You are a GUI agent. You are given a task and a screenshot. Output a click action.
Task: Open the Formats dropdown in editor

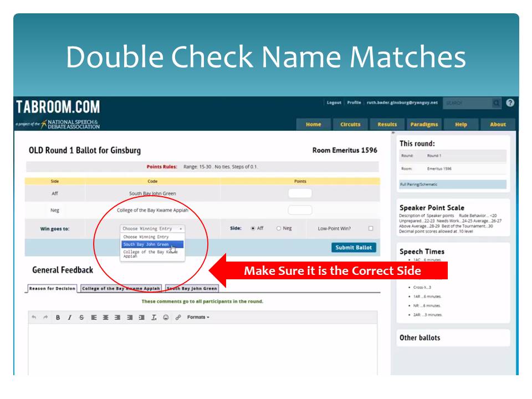coord(198,318)
